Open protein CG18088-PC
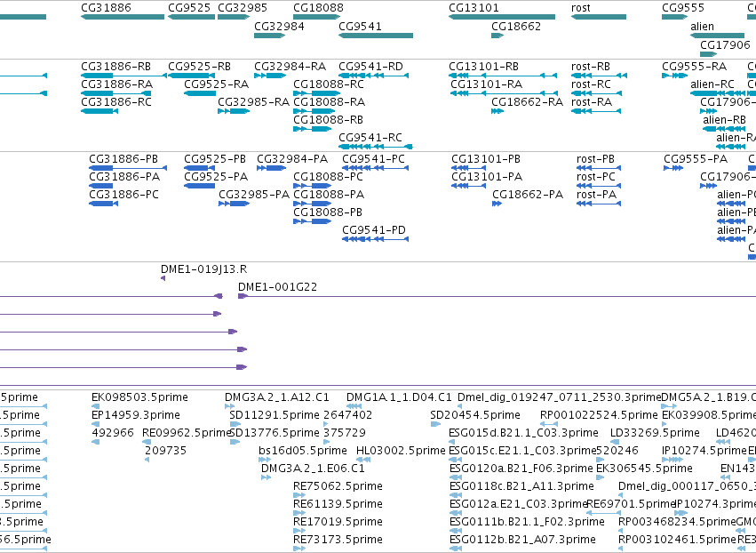The width and height of the screenshot is (756, 553). coord(328,177)
